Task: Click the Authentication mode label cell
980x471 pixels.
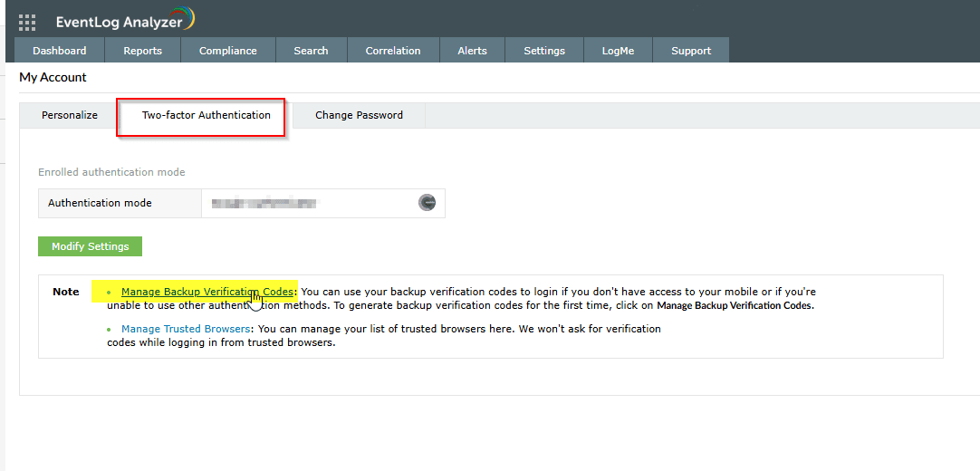Action: [120, 203]
